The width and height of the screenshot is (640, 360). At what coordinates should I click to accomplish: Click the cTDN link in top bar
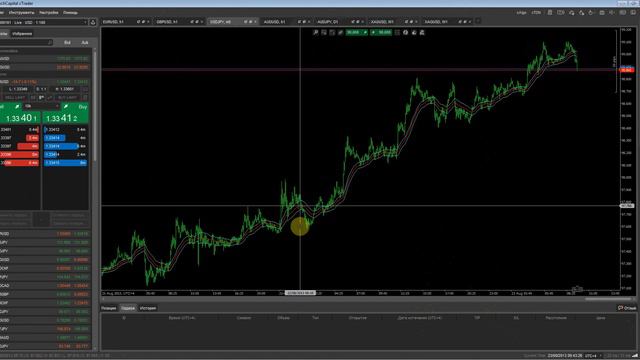click(x=536, y=13)
